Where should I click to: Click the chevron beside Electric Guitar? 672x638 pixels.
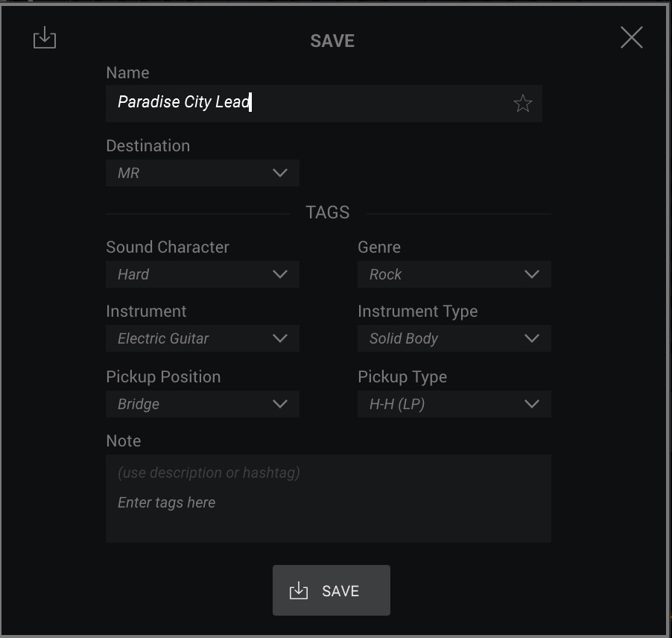(280, 338)
